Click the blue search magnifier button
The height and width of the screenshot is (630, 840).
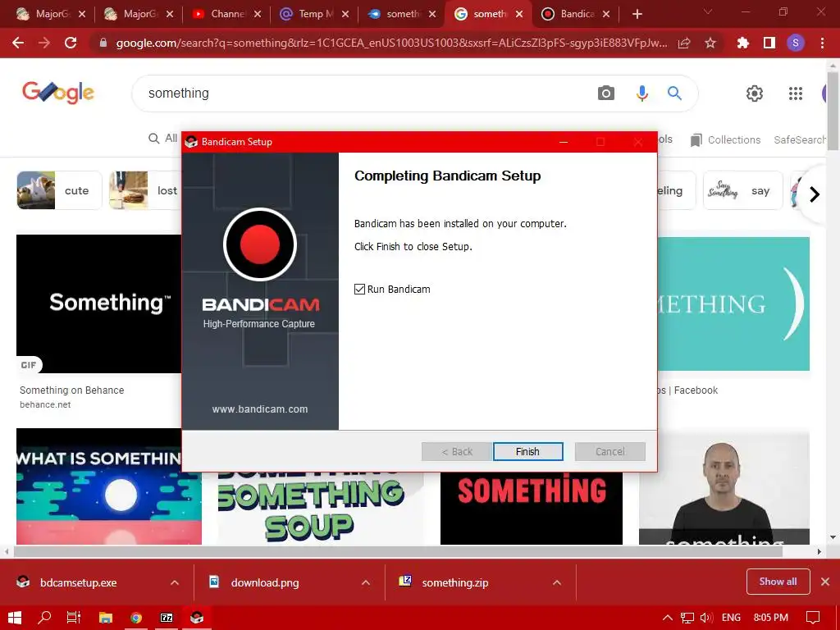674,94
